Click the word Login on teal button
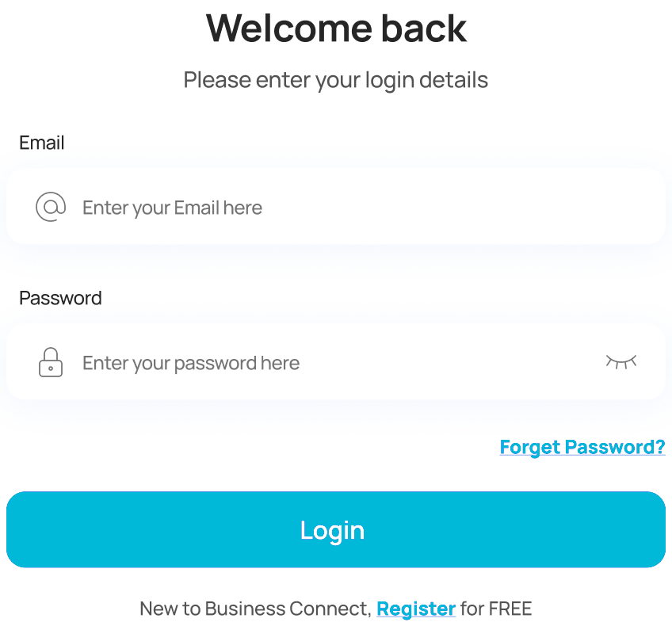 (x=333, y=531)
